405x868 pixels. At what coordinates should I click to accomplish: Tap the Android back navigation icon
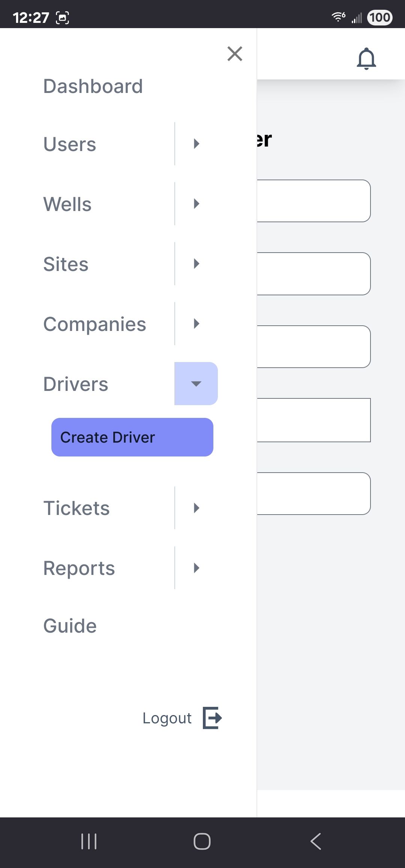[316, 841]
